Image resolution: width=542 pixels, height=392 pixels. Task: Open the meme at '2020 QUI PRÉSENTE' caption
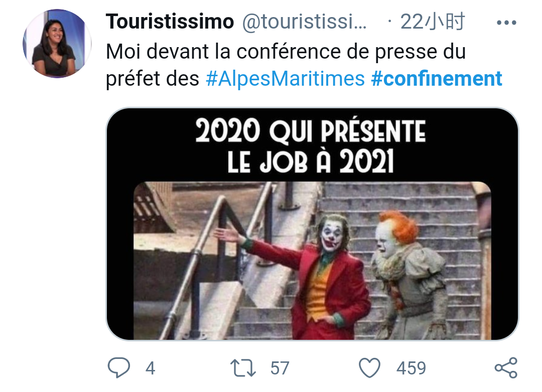tap(311, 131)
